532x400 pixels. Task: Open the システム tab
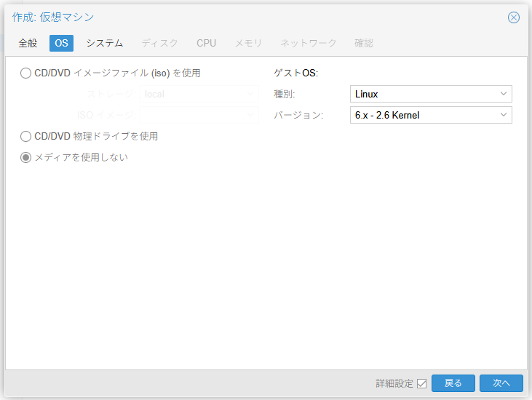click(x=104, y=43)
